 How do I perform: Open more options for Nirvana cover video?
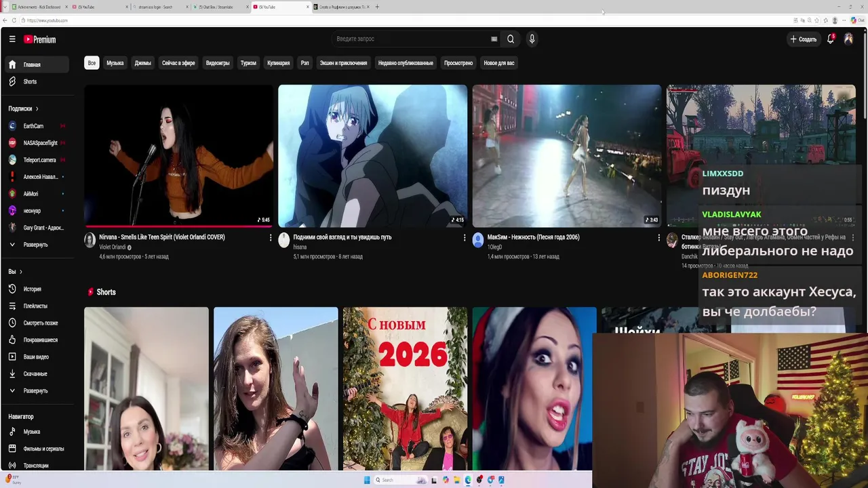271,238
